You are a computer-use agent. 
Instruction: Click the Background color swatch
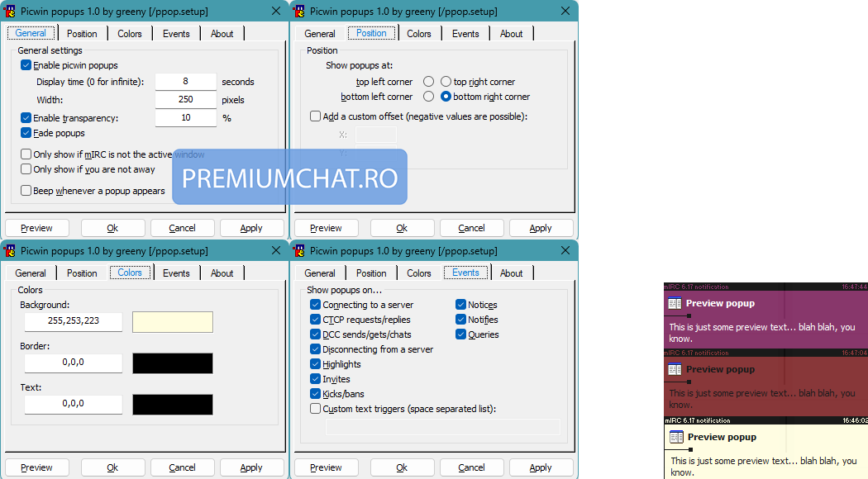pos(173,322)
